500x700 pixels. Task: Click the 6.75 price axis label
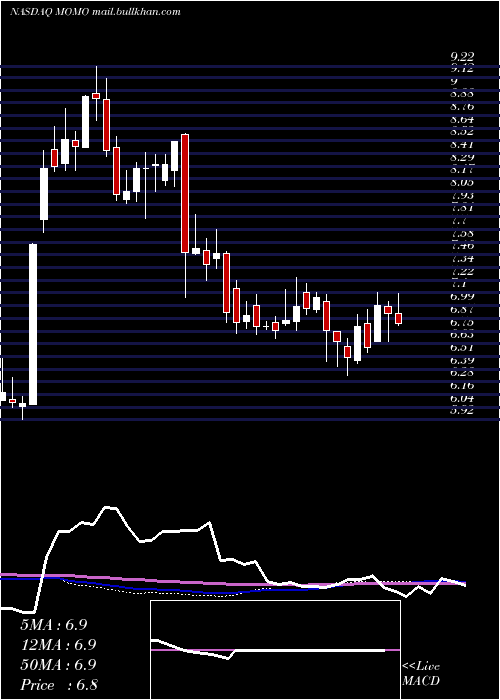pyautogui.click(x=462, y=322)
